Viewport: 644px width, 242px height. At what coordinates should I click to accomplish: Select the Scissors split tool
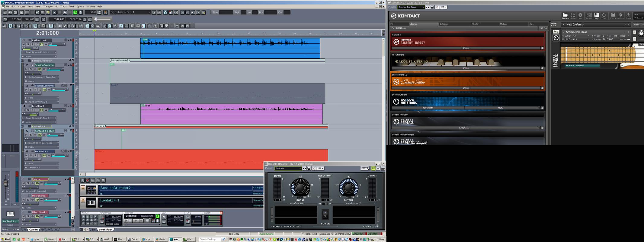[60, 26]
